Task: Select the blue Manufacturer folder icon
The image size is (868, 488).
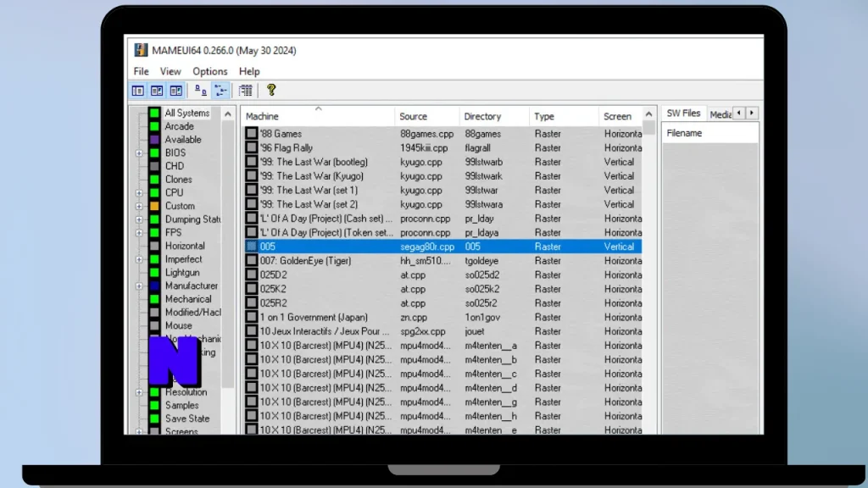Action: pyautogui.click(x=154, y=286)
